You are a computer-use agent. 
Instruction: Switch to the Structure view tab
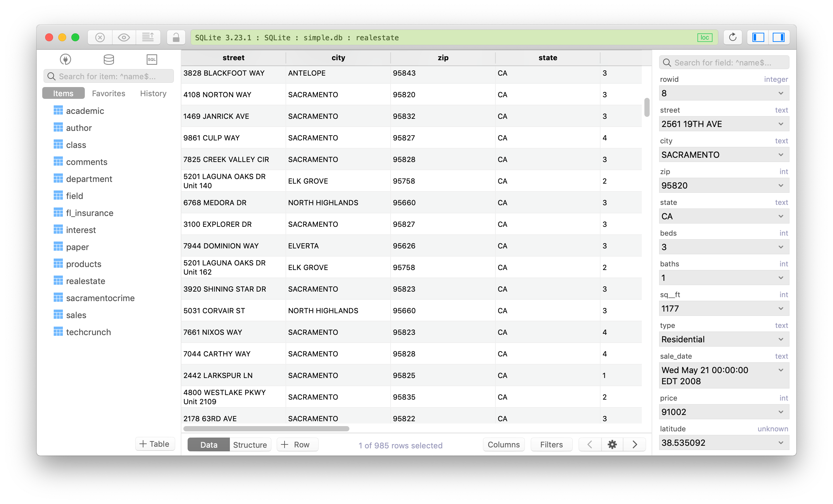click(x=250, y=444)
